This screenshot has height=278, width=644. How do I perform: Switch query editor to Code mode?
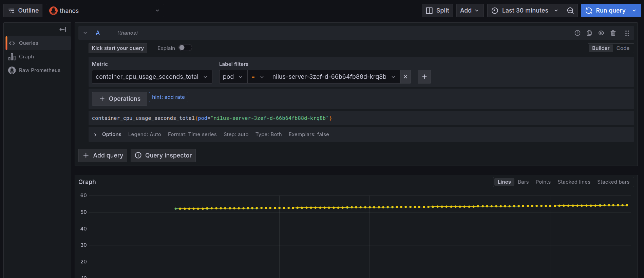point(623,48)
